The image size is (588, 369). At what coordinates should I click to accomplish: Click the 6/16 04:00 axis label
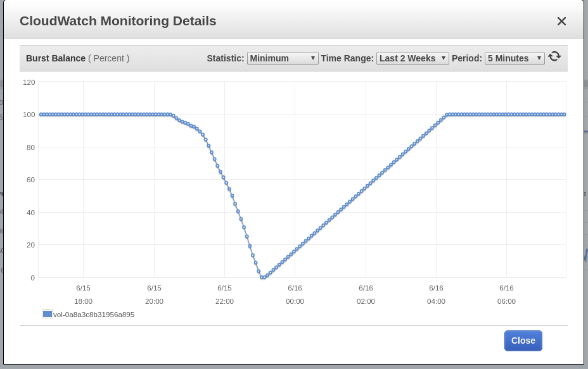click(x=436, y=294)
